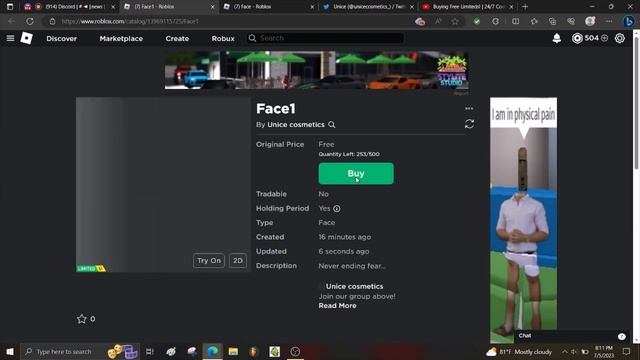Open Discover in the Roblox navbar

point(61,38)
